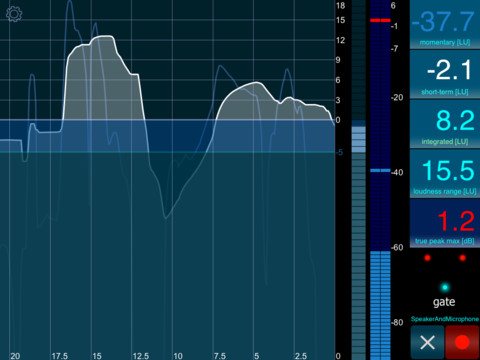The image size is (480, 360).
Task: Click the vertical LU segment meter bar
Action: 359,180
